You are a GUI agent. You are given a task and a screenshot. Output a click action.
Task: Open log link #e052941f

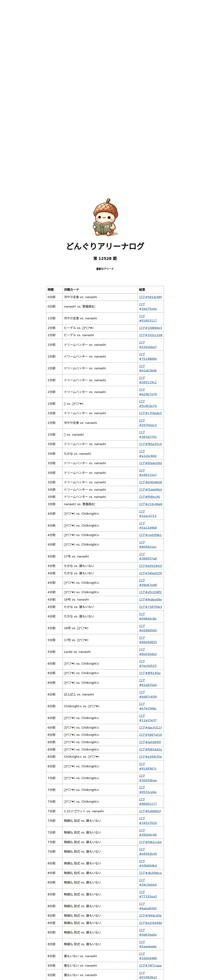pos(150,566)
